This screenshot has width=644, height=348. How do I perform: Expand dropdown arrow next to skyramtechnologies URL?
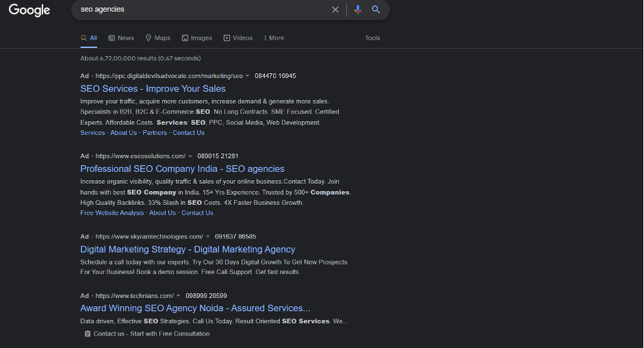208,236
